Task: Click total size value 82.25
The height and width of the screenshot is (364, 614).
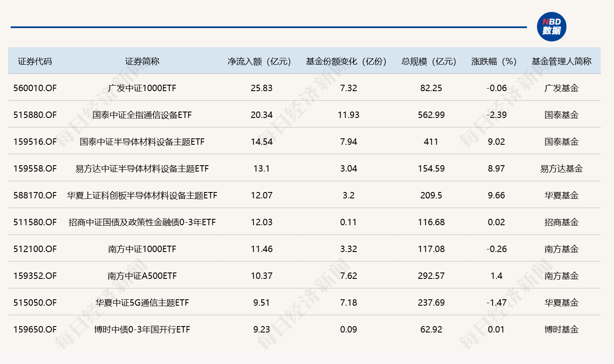Action: point(431,88)
